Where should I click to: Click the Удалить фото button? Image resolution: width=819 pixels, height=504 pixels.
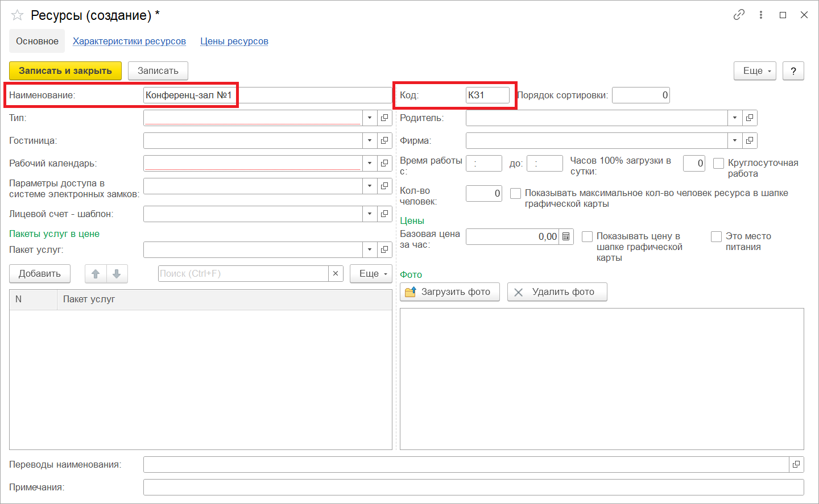[557, 292]
